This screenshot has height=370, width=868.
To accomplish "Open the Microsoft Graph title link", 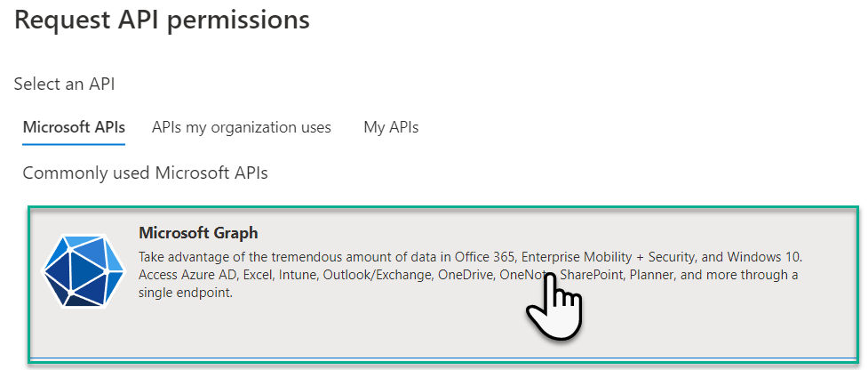I will click(x=198, y=233).
